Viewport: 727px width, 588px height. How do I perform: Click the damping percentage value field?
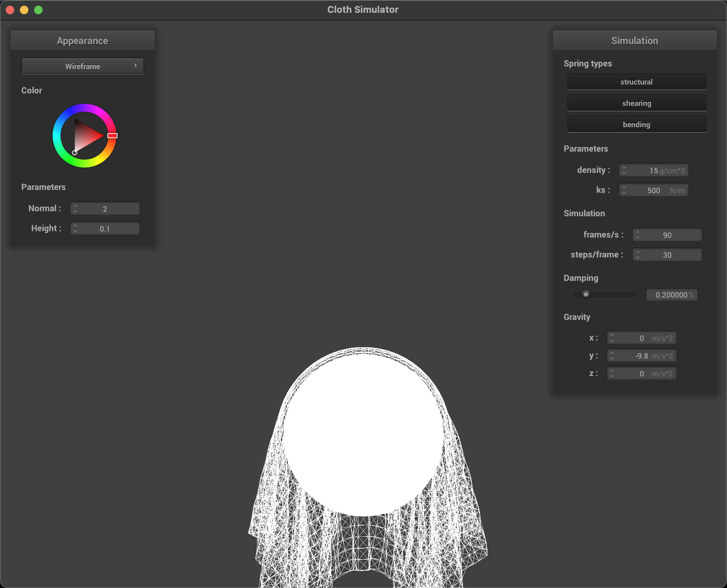click(x=671, y=295)
